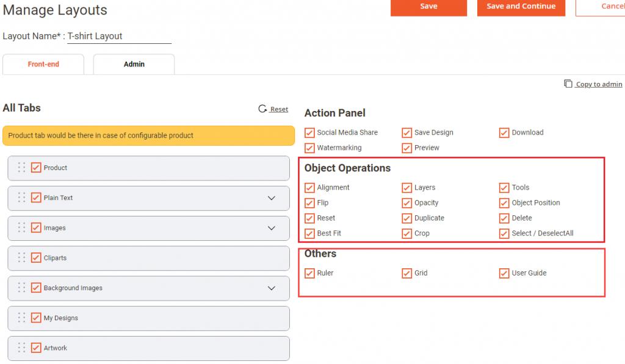The height and width of the screenshot is (364, 625).
Task: Click the copy icon before Copy to admin
Action: 567,84
